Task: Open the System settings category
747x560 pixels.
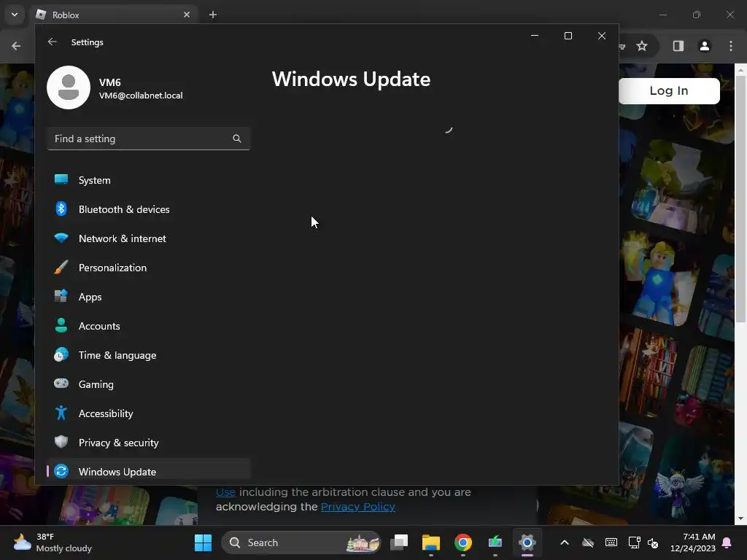Action: pos(149,180)
